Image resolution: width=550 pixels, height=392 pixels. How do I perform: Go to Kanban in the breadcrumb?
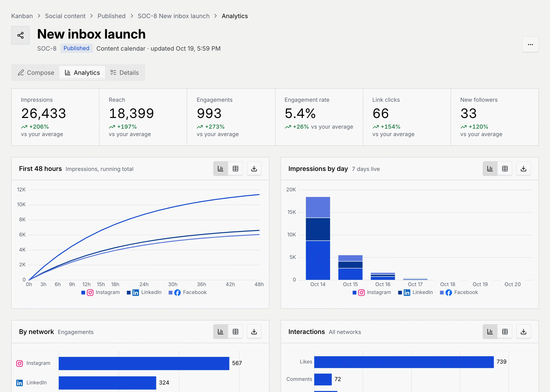click(22, 16)
